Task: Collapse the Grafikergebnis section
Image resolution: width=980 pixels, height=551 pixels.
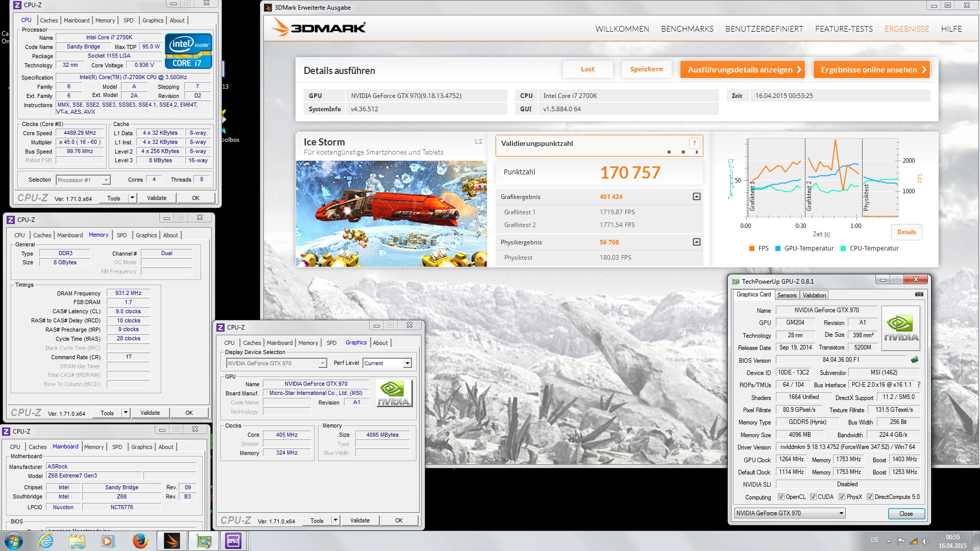Action: (x=696, y=196)
